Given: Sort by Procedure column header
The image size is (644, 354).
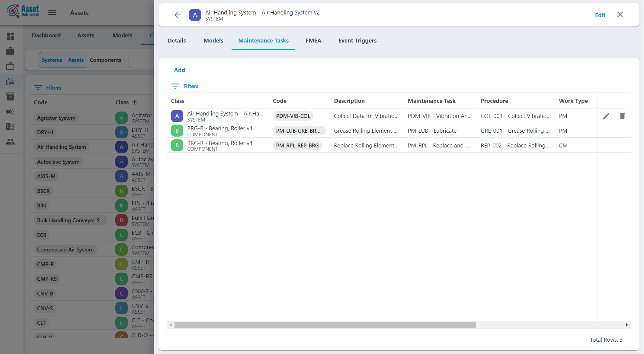Looking at the screenshot, I should [494, 101].
